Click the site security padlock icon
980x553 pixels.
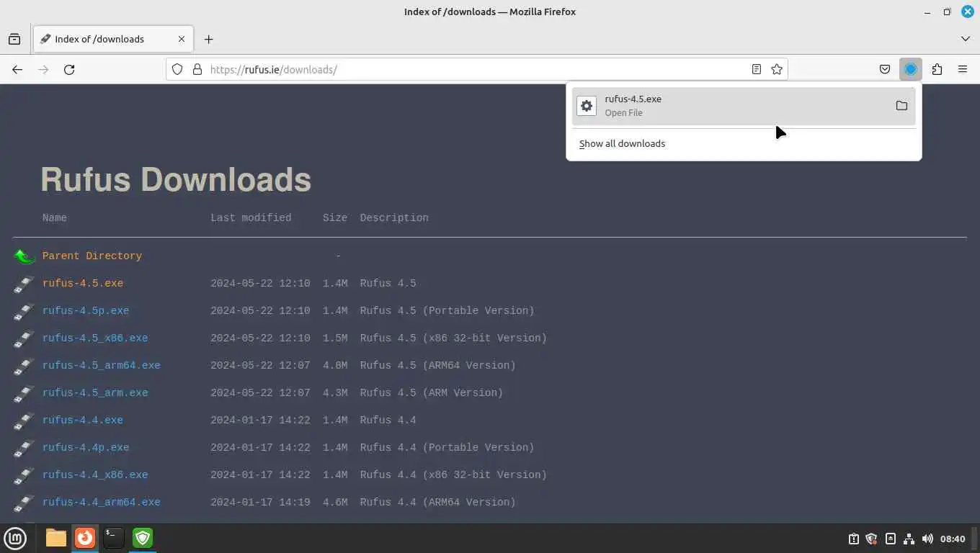(197, 69)
